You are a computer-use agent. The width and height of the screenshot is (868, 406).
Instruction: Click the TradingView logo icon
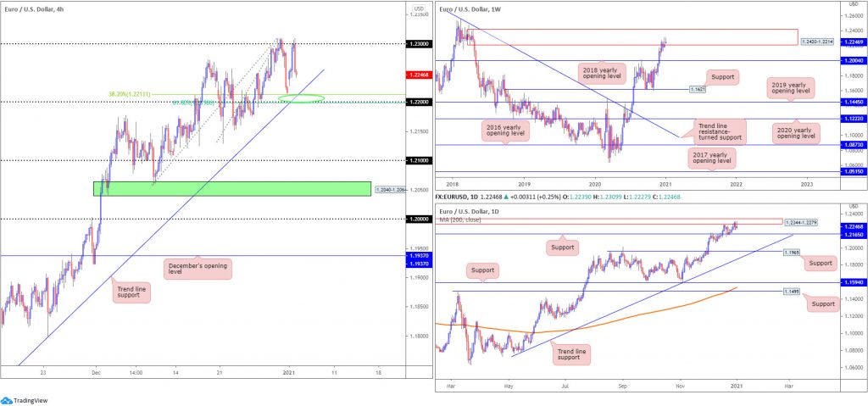click(6, 400)
